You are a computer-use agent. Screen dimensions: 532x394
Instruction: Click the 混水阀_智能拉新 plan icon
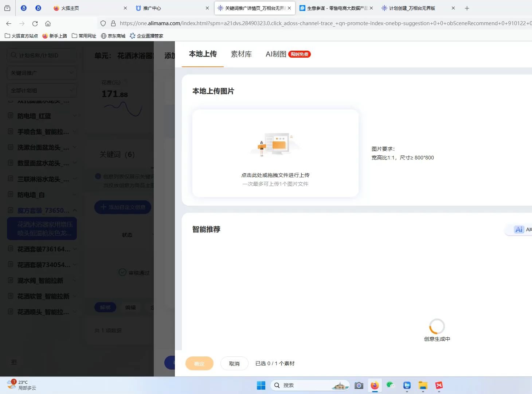coord(11,280)
